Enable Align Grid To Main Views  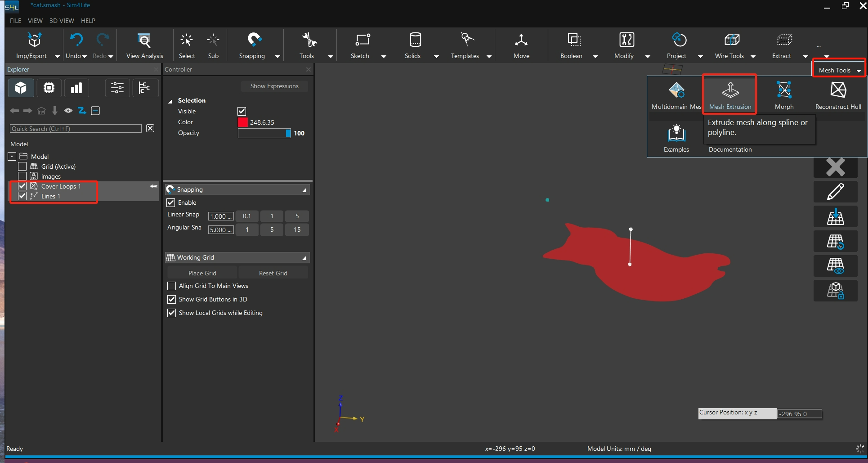[x=171, y=286]
